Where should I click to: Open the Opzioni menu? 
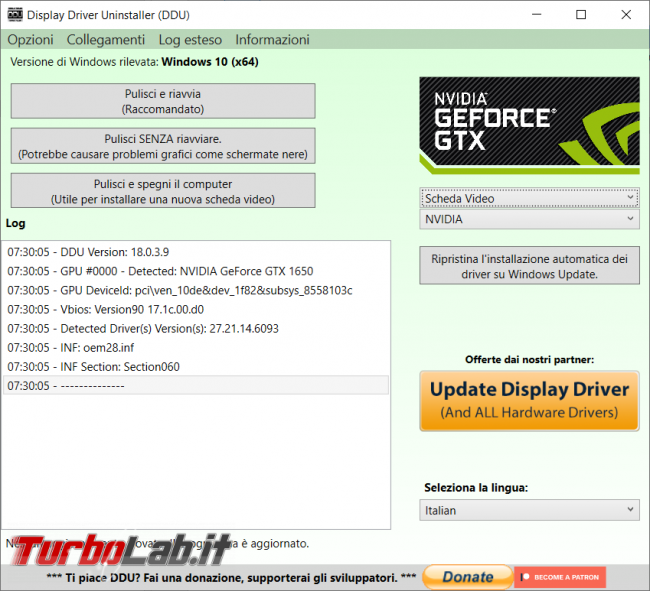(30, 40)
